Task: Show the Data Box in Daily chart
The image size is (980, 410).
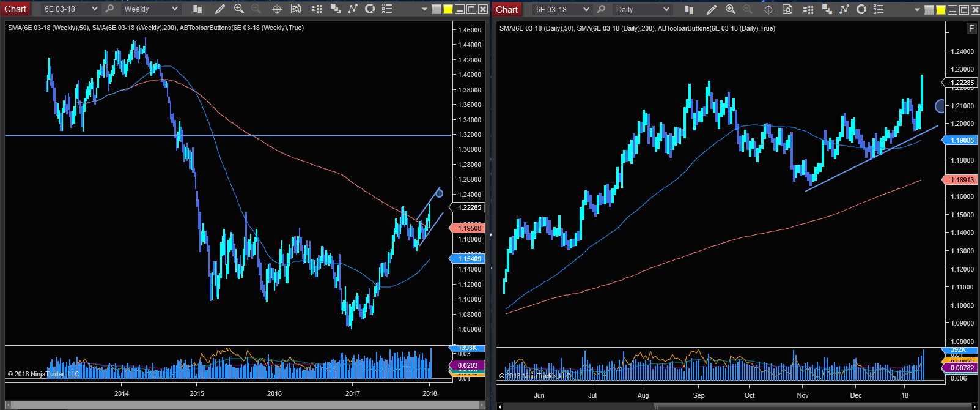Action: [787, 9]
